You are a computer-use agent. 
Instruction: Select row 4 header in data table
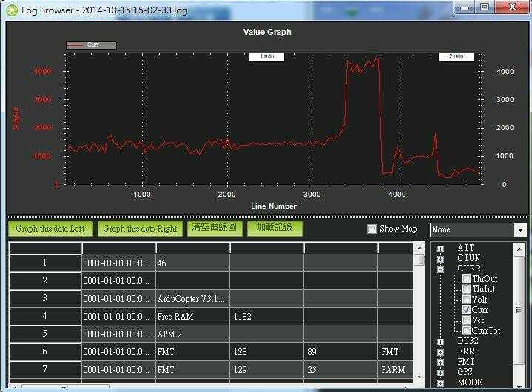coord(44,316)
